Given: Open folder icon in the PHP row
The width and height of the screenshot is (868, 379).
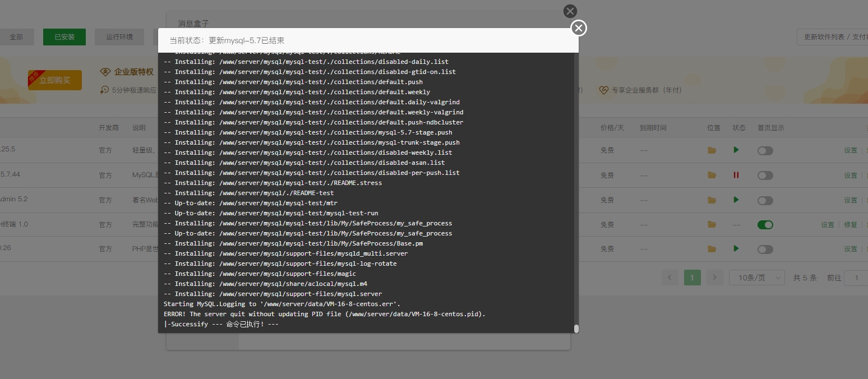Looking at the screenshot, I should tap(712, 249).
